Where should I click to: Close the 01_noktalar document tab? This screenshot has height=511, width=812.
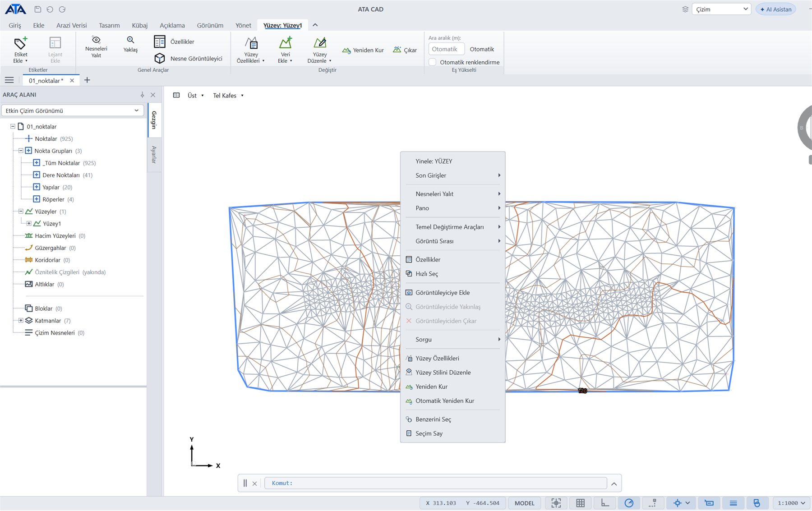(72, 80)
